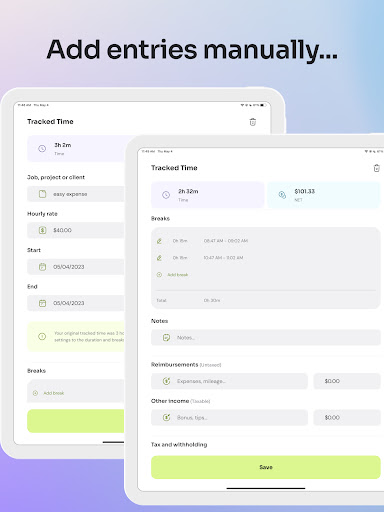384x512 pixels.
Task: Open the 3h 2m time card
Action: coord(76,149)
